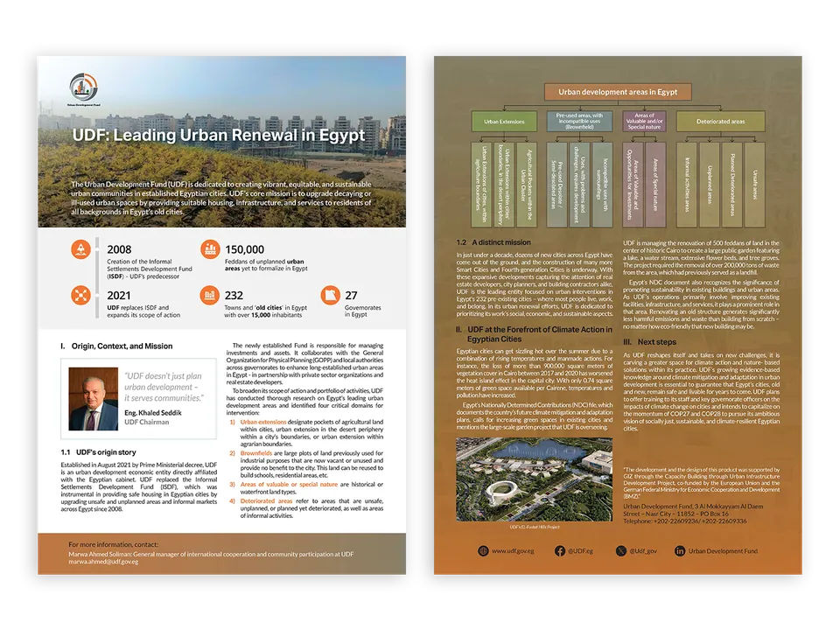Click the 'Areas of Special nature' vertical box

(x=655, y=185)
